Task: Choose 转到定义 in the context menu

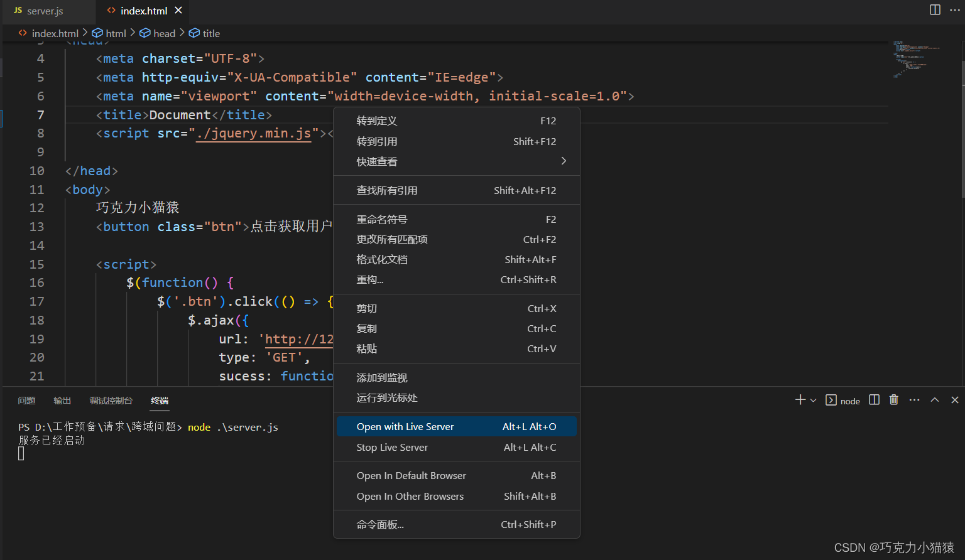Action: coord(457,121)
